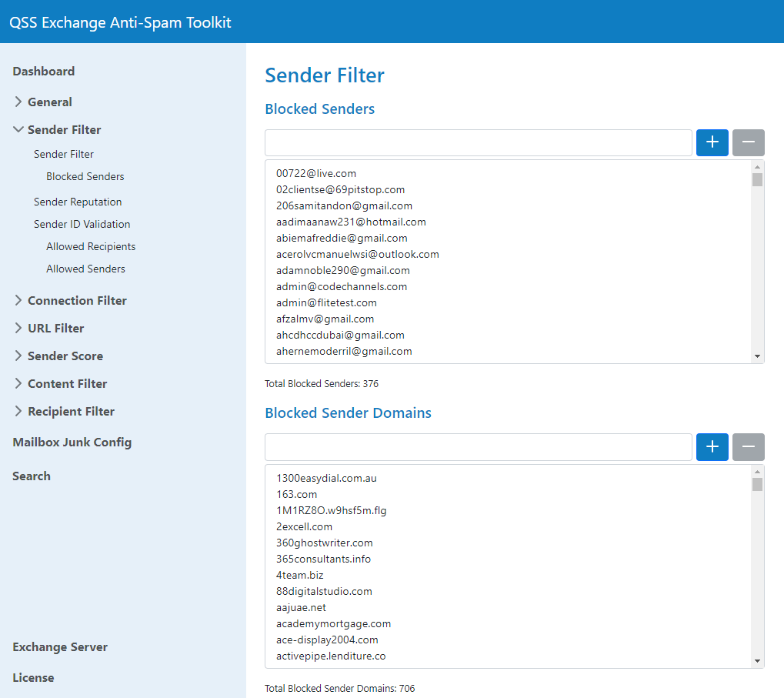Image resolution: width=784 pixels, height=698 pixels.
Task: Click the Blocked Senders list scroll-up arrow
Action: click(757, 166)
